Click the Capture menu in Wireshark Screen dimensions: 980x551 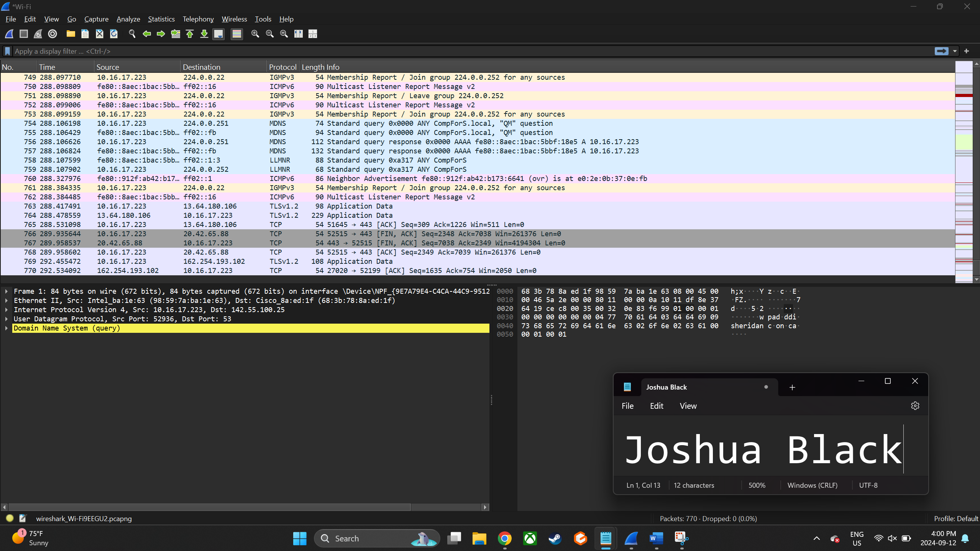(95, 19)
